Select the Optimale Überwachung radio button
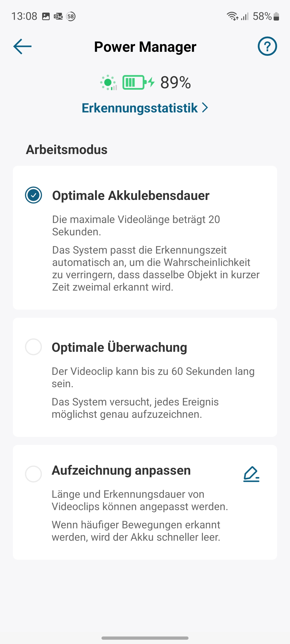Viewport: 290px width, 644px height. click(34, 347)
